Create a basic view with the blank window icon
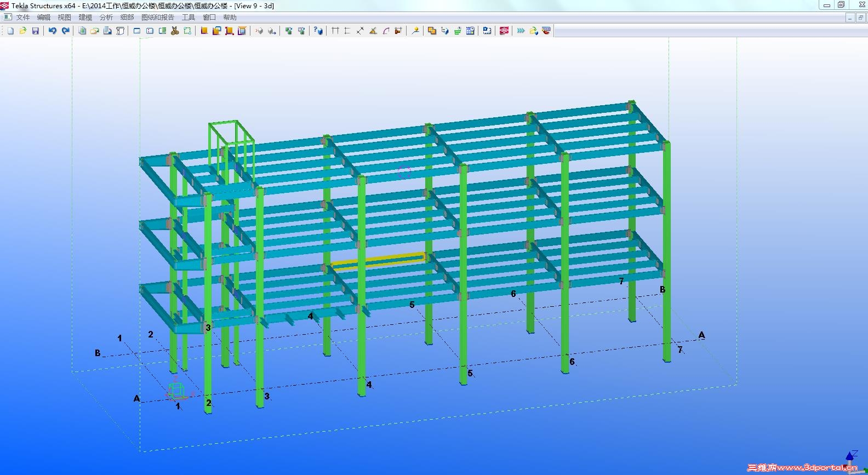 (137, 31)
